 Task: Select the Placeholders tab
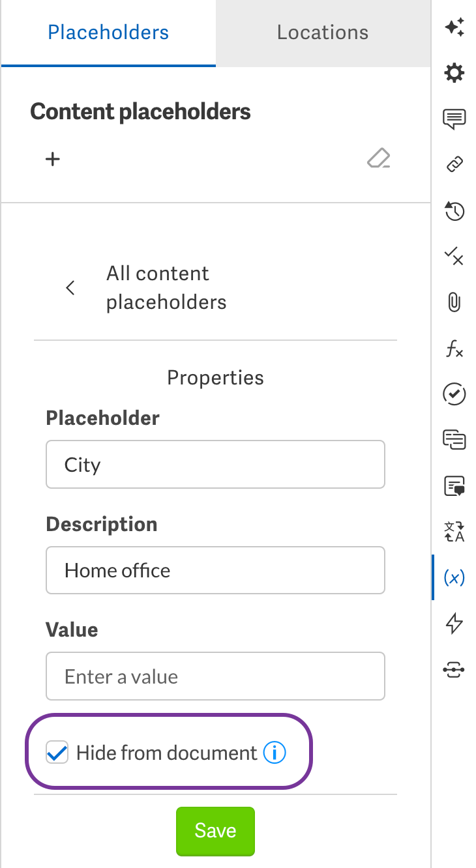click(x=108, y=32)
